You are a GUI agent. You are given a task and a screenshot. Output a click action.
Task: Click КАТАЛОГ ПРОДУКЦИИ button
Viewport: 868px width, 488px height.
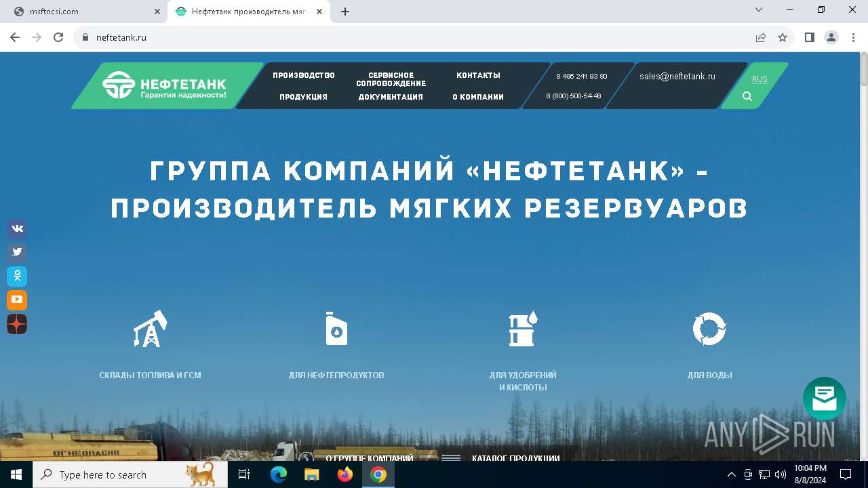(516, 458)
